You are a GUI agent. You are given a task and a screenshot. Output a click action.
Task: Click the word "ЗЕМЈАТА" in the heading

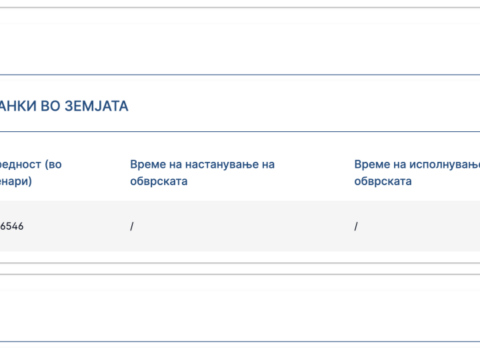(96, 106)
